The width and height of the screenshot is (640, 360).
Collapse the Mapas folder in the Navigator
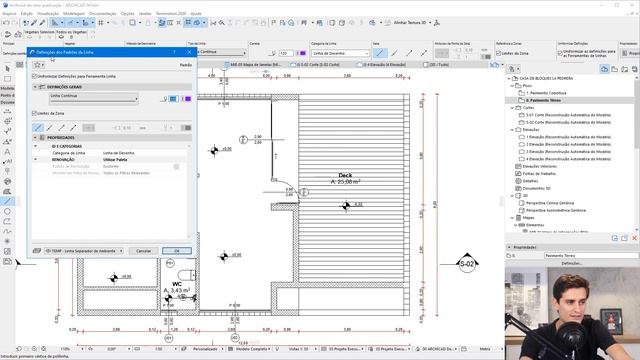[513, 218]
